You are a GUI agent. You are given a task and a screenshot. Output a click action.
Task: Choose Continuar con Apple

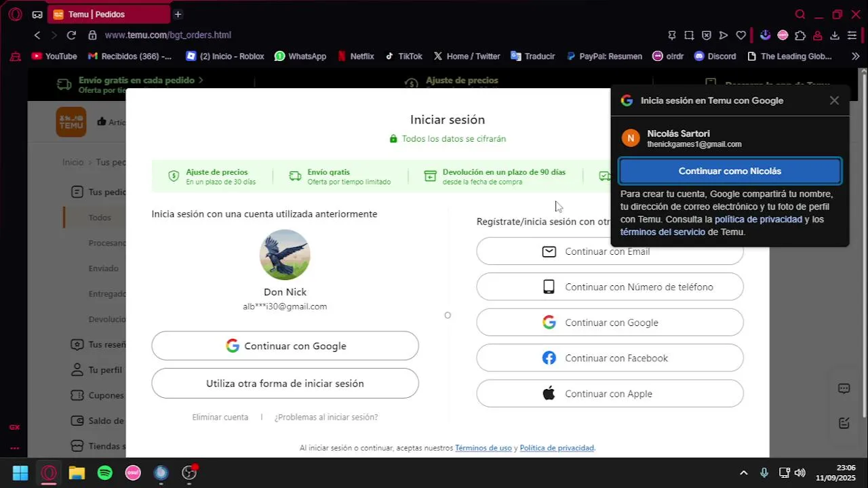610,394
